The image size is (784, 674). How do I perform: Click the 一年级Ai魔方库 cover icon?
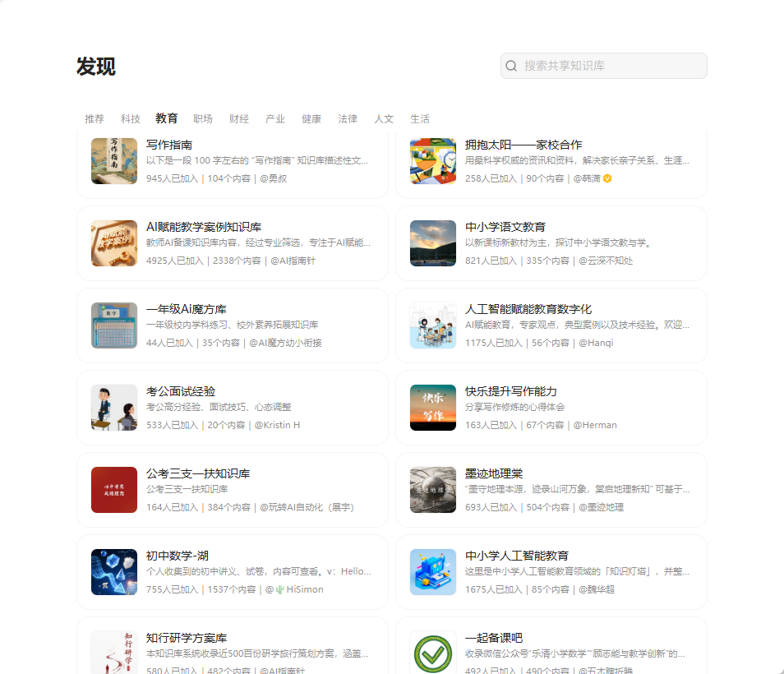[x=114, y=325]
